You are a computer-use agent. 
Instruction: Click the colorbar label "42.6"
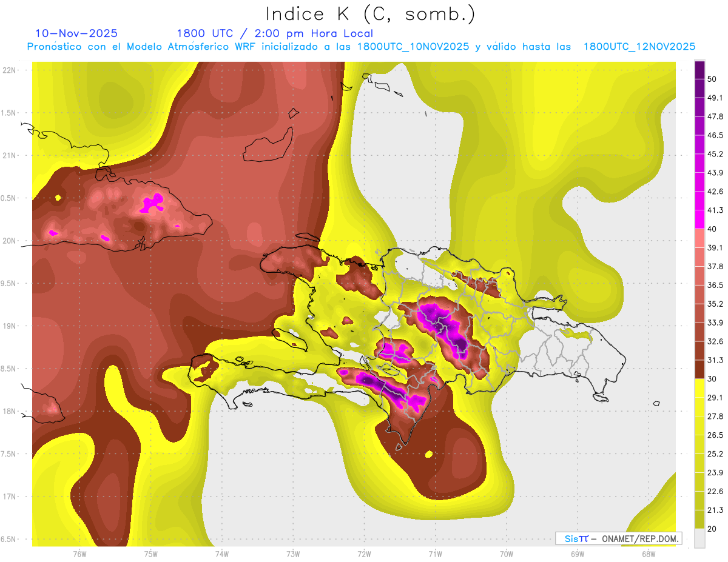pos(715,192)
